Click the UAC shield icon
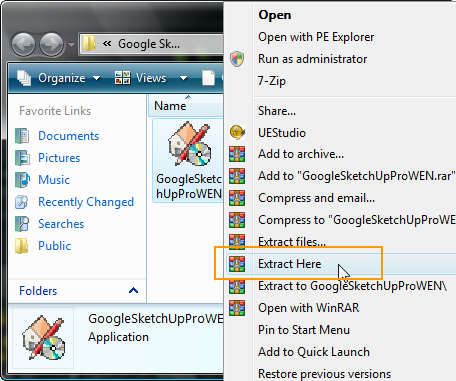The width and height of the screenshot is (456, 381). click(x=237, y=59)
